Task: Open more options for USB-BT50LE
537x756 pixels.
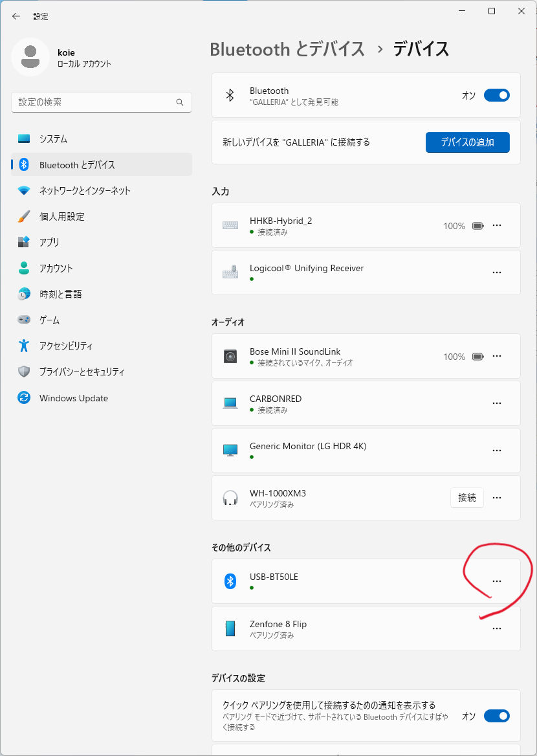Action: point(497,581)
